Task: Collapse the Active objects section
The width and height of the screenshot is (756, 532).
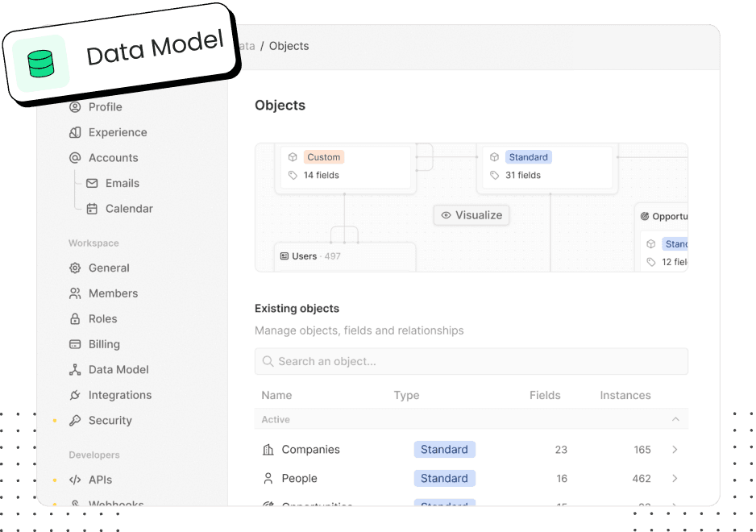Action: tap(675, 419)
